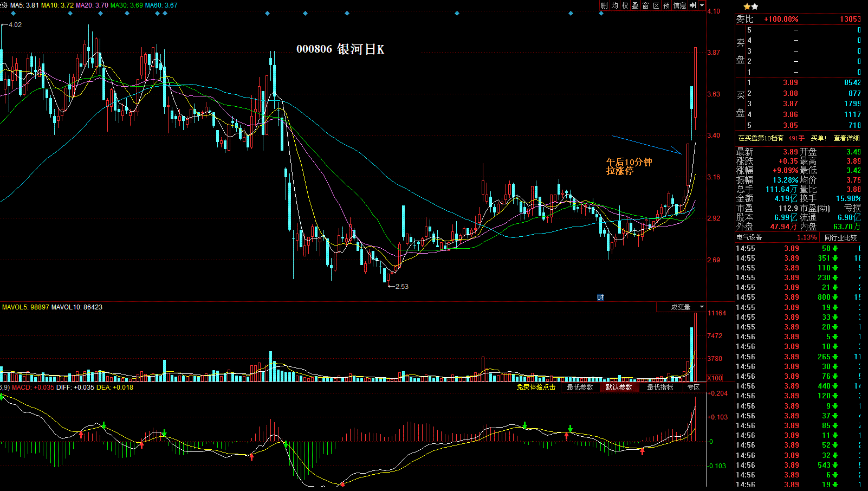Image resolution: width=868 pixels, height=491 pixels.
Task: Click the 总手 111.64万 value
Action: [781, 189]
